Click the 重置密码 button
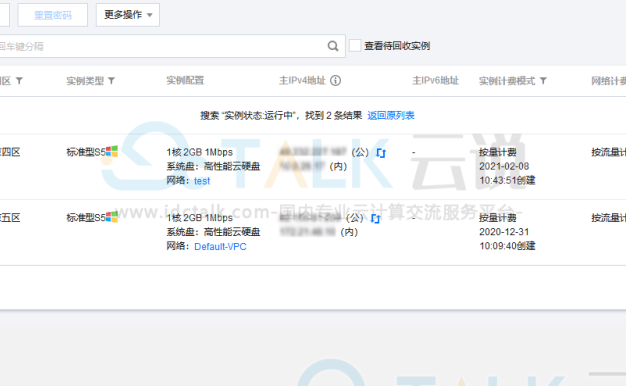 pos(53,15)
